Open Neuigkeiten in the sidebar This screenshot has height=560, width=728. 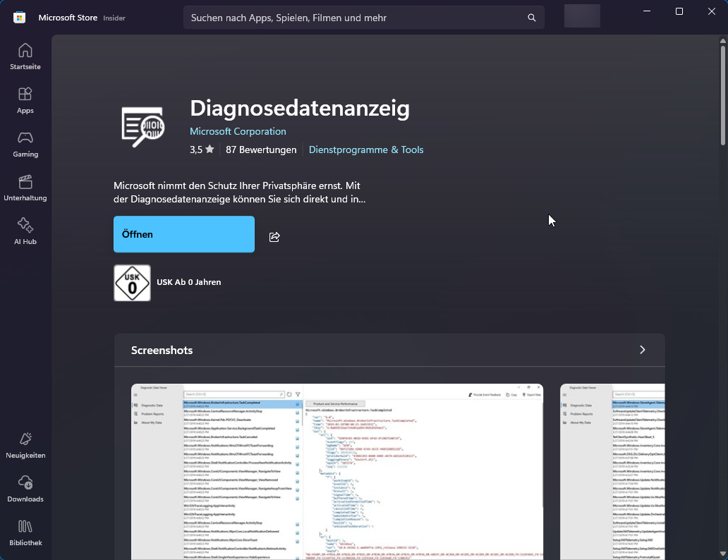pos(25,445)
